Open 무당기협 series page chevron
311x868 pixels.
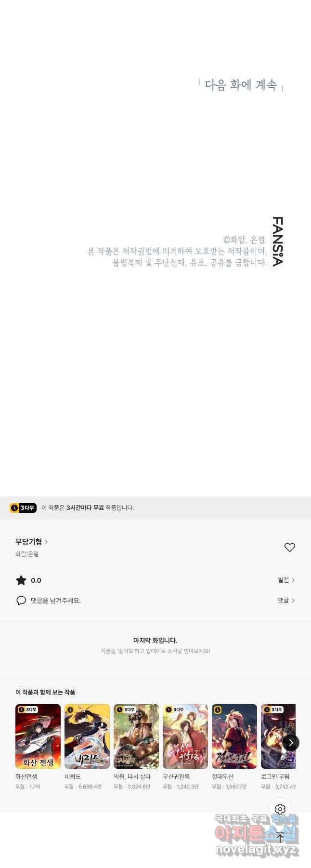[x=46, y=542]
